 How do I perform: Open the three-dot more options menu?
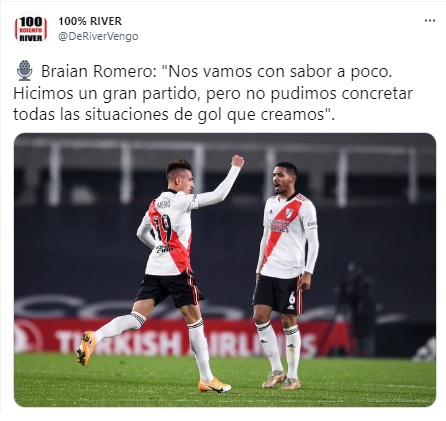point(430,21)
